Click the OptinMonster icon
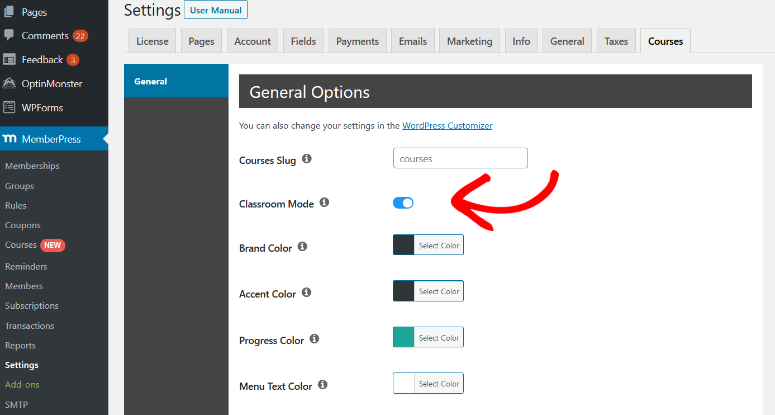 pyautogui.click(x=9, y=83)
